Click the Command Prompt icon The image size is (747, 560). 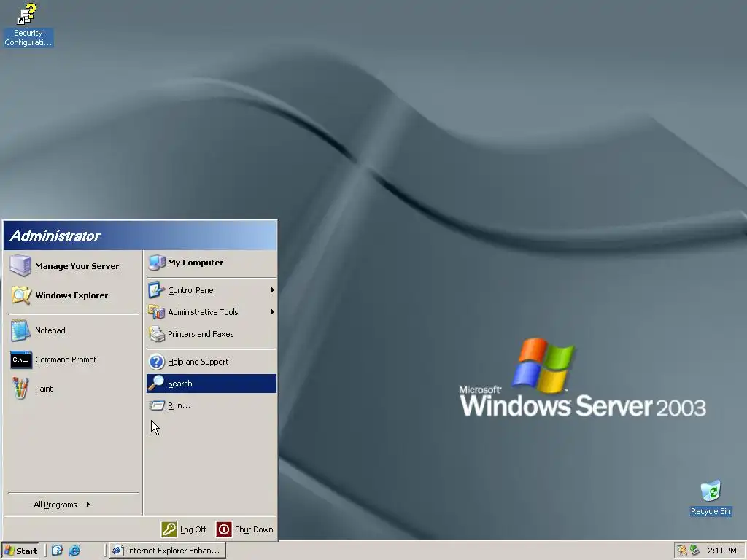tap(20, 359)
